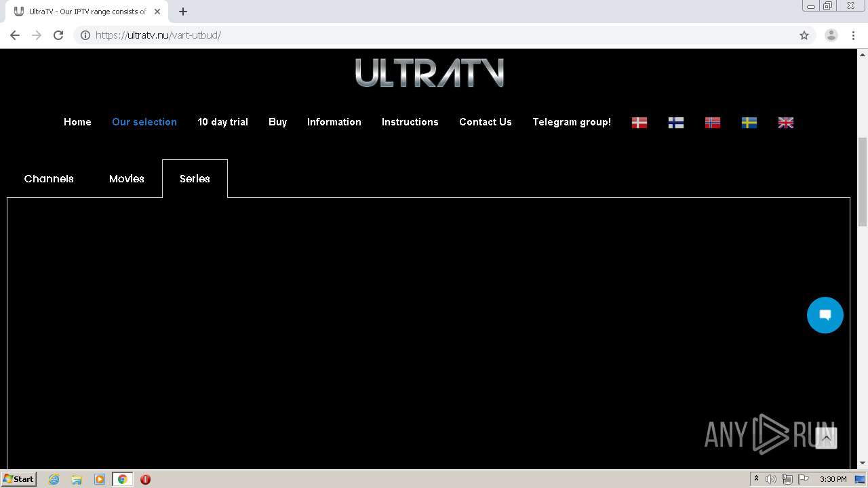The image size is (868, 488).
Task: Click the page vertical scrollbar thumb
Action: pyautogui.click(x=863, y=182)
